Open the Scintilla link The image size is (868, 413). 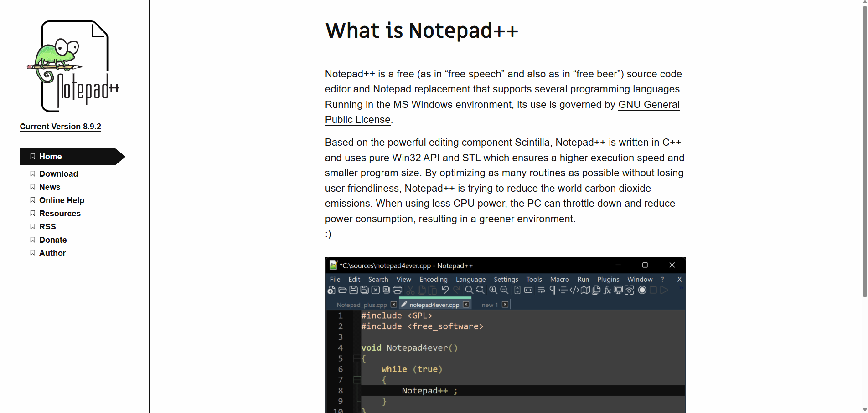click(532, 143)
